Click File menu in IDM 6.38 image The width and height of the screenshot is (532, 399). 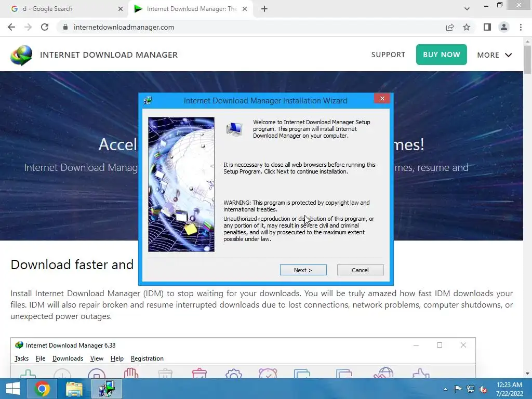click(x=41, y=358)
